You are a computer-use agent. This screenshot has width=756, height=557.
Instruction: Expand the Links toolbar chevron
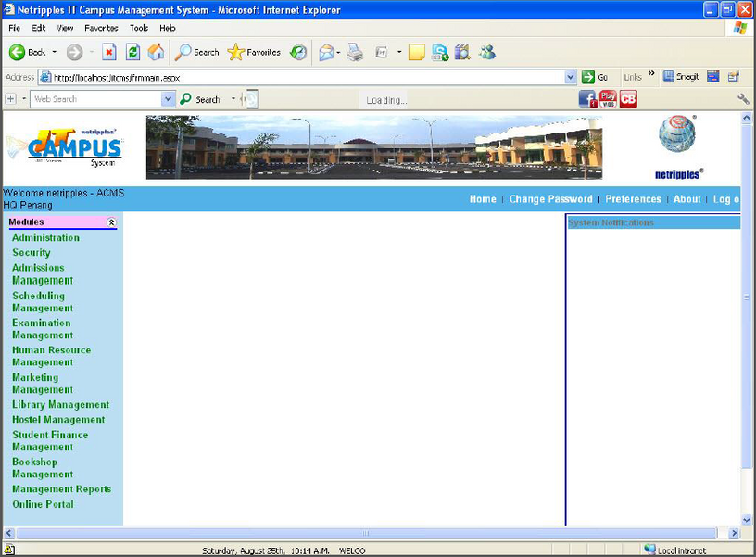tap(651, 73)
